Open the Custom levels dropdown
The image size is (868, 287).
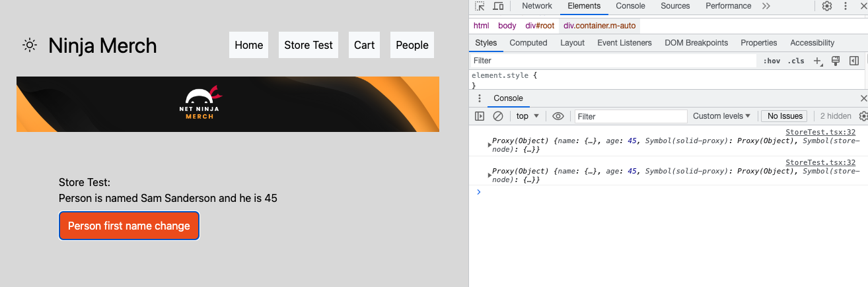721,116
